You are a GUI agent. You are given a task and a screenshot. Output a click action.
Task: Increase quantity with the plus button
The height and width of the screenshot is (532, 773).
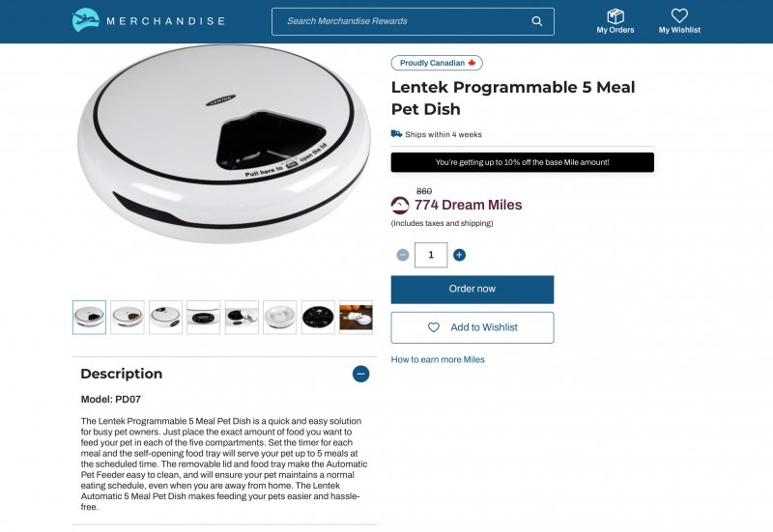pyautogui.click(x=459, y=255)
